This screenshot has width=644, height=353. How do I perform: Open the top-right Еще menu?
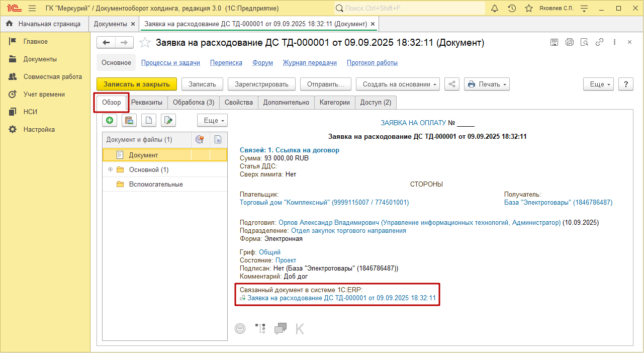coord(599,84)
